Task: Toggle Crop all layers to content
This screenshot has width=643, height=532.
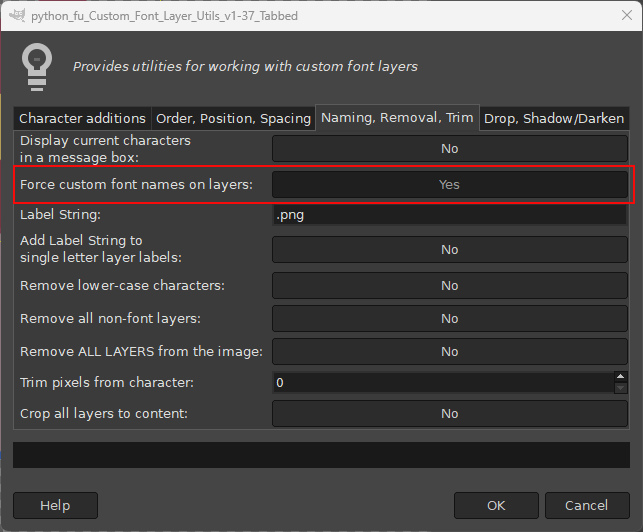Action: (449, 413)
